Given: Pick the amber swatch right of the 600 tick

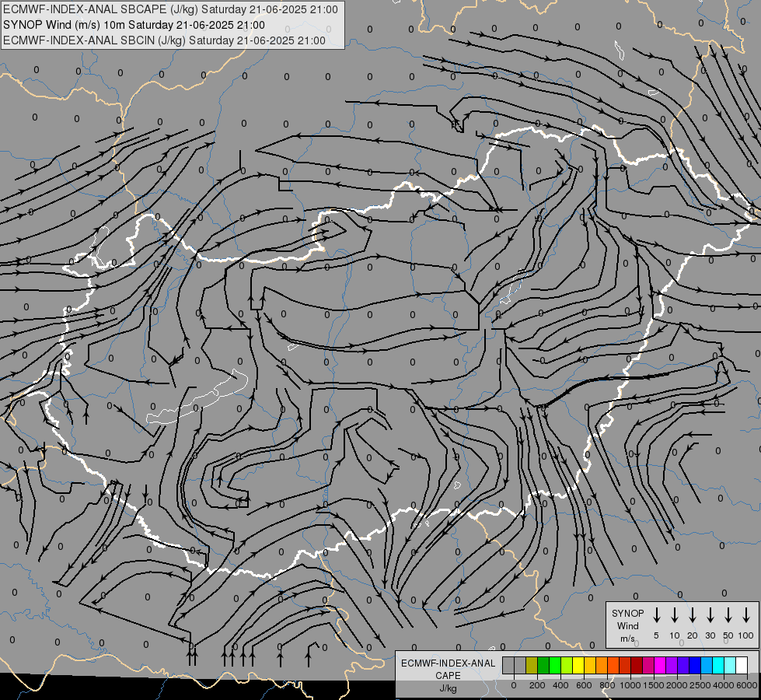Looking at the screenshot, I should point(590,665).
